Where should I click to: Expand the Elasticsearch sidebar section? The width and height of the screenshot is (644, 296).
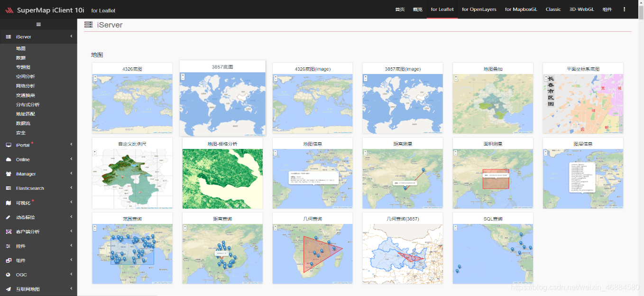click(71, 188)
